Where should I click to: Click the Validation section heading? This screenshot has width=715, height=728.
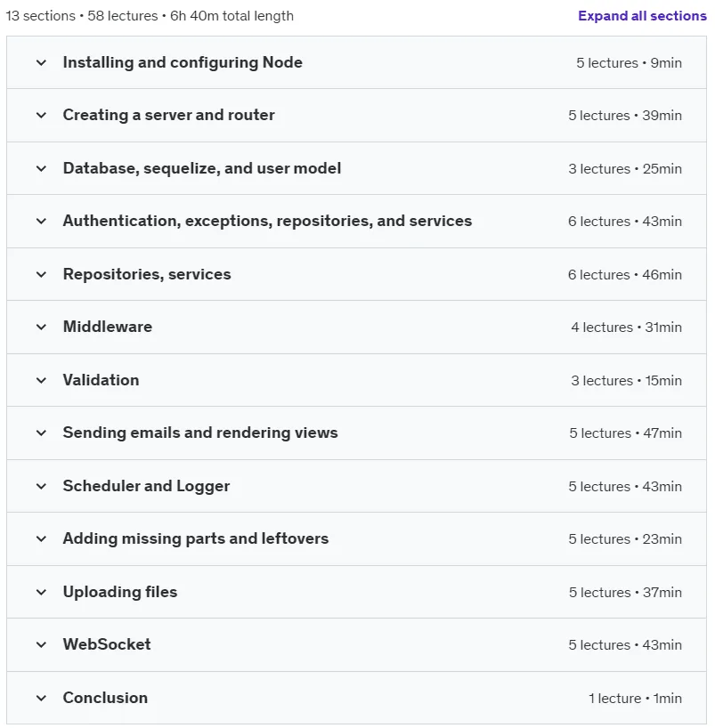click(x=101, y=380)
